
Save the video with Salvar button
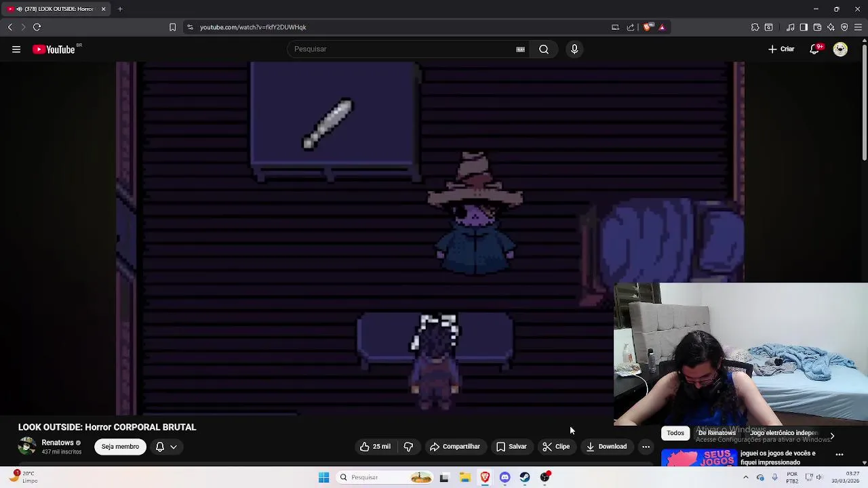tap(511, 447)
